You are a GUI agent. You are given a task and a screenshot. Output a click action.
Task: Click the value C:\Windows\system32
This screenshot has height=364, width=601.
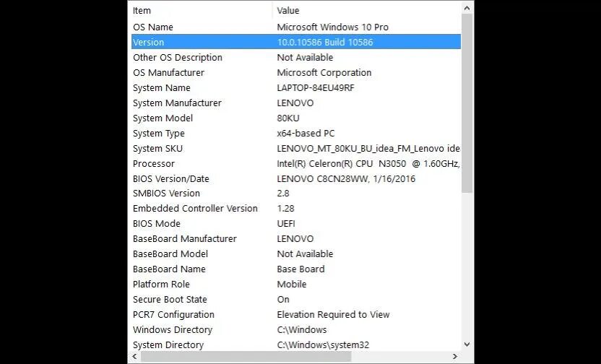323,344
